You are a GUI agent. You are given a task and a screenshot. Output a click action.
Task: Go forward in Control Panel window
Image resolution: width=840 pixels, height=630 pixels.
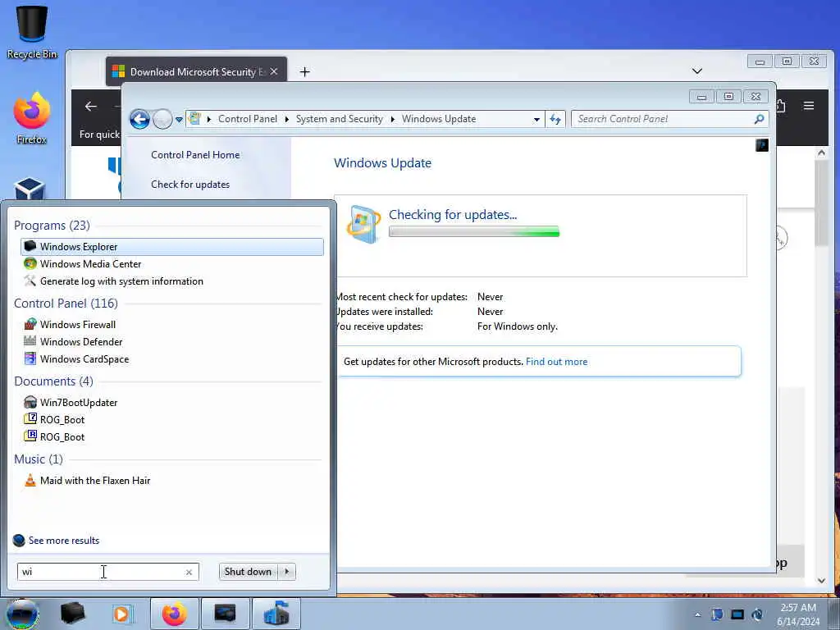[162, 119]
